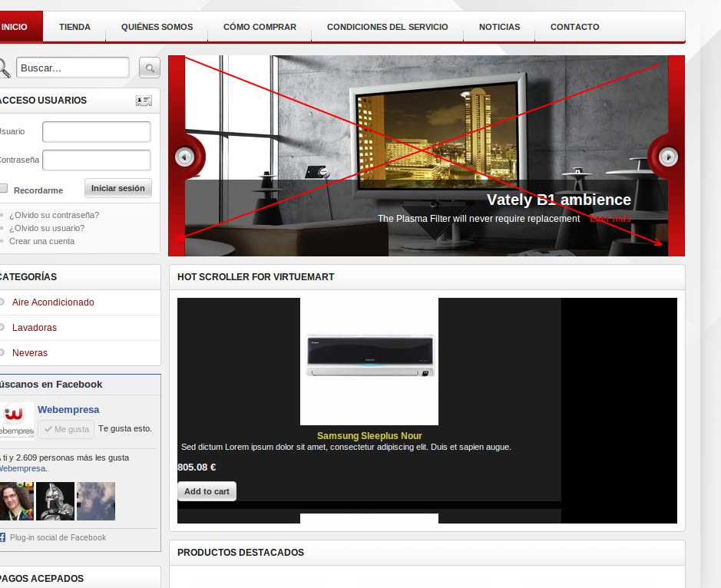The image size is (721, 588).
Task: Click the Te gusta esto text
Action: click(x=125, y=428)
